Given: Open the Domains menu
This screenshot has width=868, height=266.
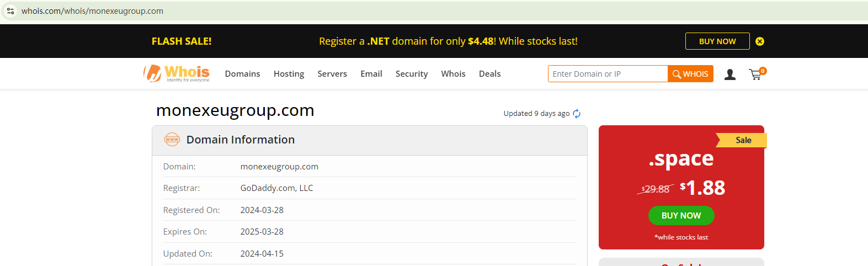Looking at the screenshot, I should tap(242, 74).
